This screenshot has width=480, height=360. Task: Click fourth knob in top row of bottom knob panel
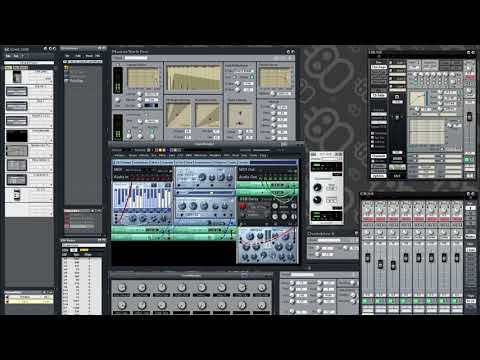[182, 287]
